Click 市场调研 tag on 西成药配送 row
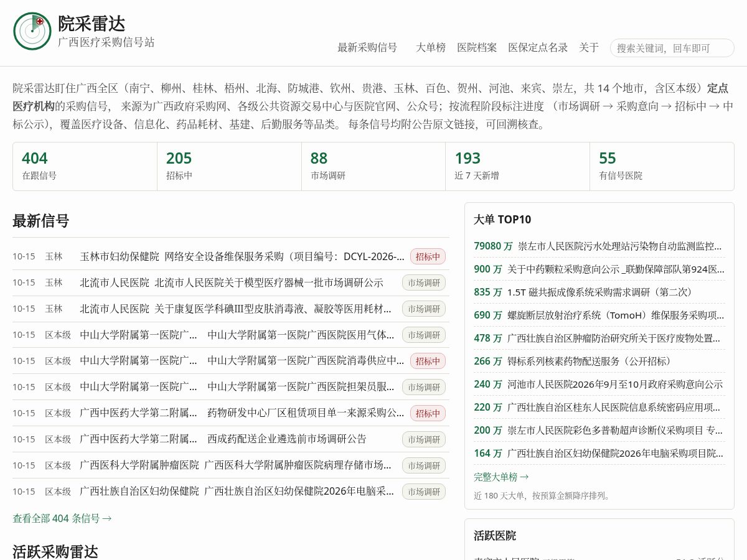Image resolution: width=747 pixels, height=560 pixels. (424, 439)
